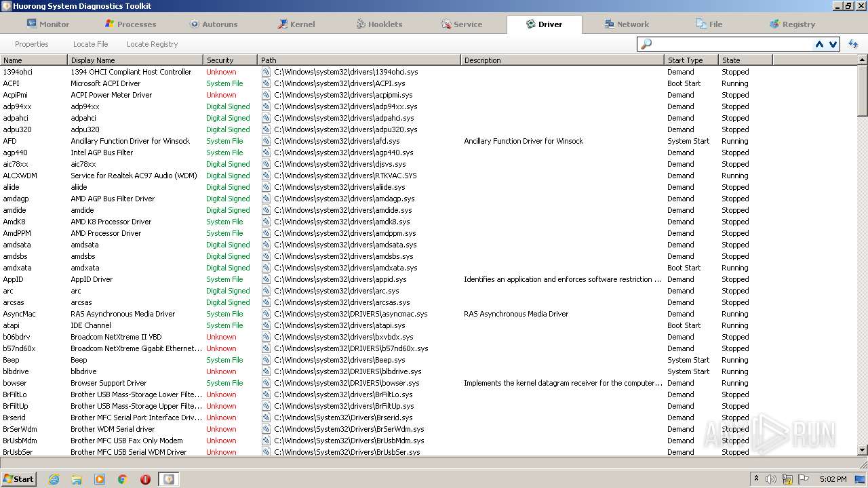The height and width of the screenshot is (488, 868).
Task: Show hidden tray icons arrow
Action: pyautogui.click(x=756, y=479)
